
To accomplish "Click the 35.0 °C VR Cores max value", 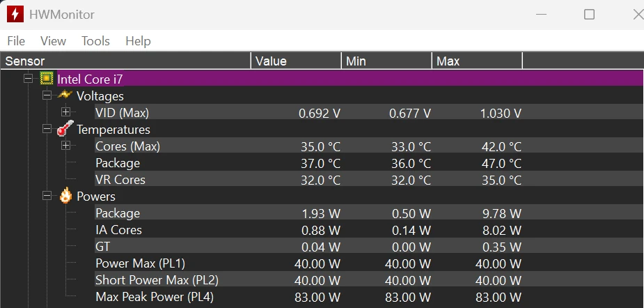I will pos(501,180).
